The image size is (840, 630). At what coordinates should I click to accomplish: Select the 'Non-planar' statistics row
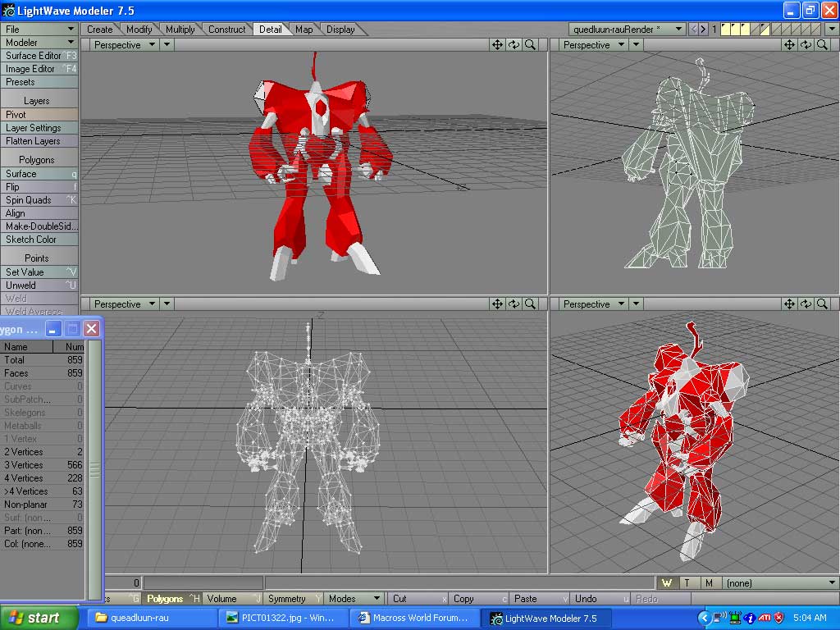(x=43, y=504)
